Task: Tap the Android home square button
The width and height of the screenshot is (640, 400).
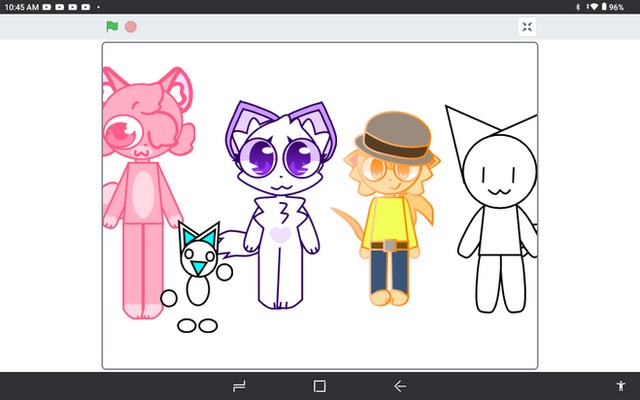Action: (x=320, y=386)
